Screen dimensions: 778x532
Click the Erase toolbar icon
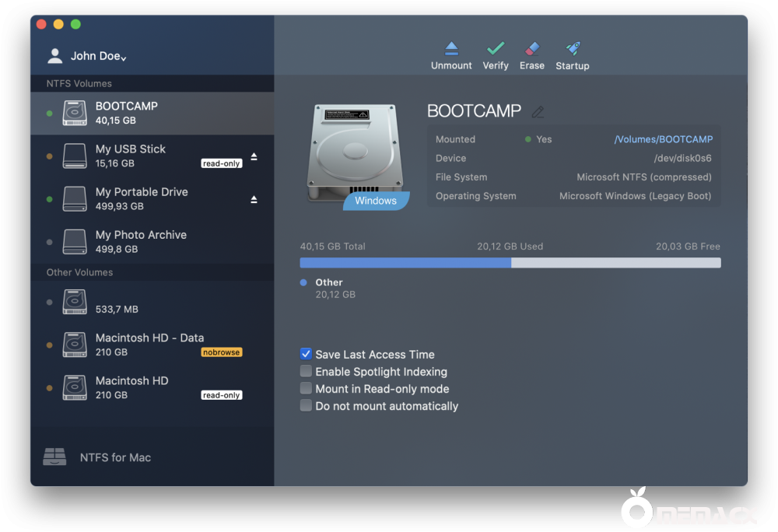point(532,49)
